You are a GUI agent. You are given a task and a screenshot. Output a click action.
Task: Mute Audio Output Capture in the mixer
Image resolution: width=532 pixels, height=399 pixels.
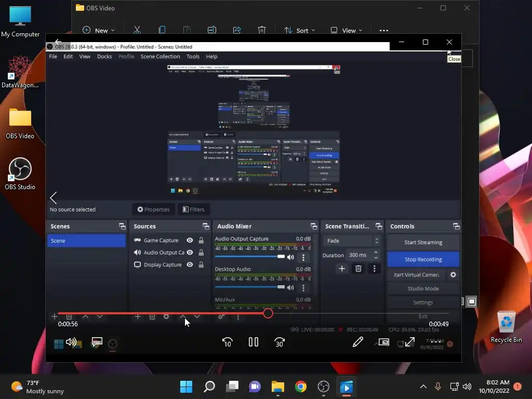(290, 257)
